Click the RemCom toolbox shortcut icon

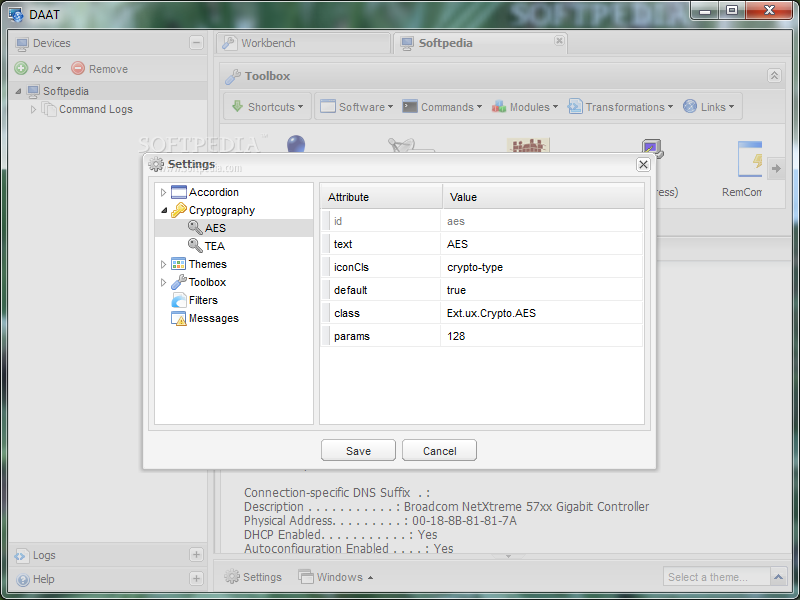pos(750,159)
